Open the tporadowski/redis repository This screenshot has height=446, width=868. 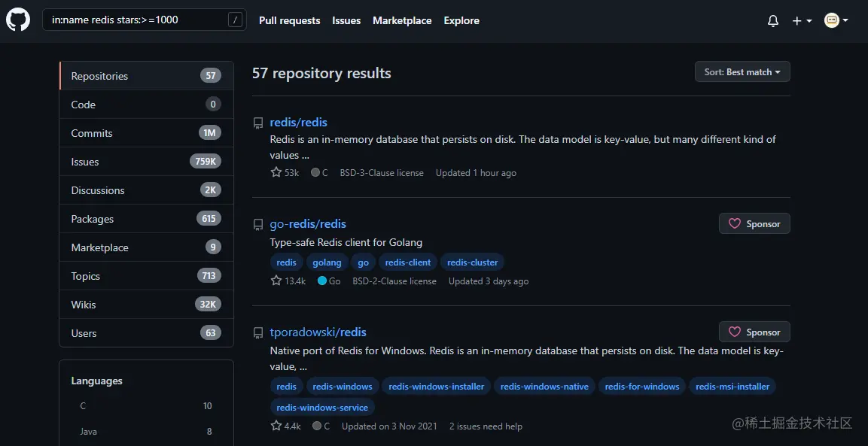[318, 332]
